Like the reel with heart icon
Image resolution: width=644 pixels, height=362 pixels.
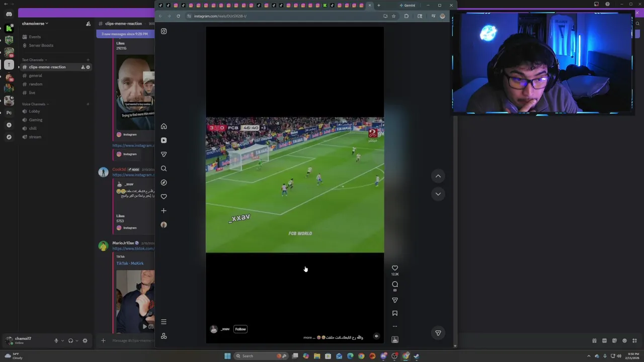(x=395, y=268)
